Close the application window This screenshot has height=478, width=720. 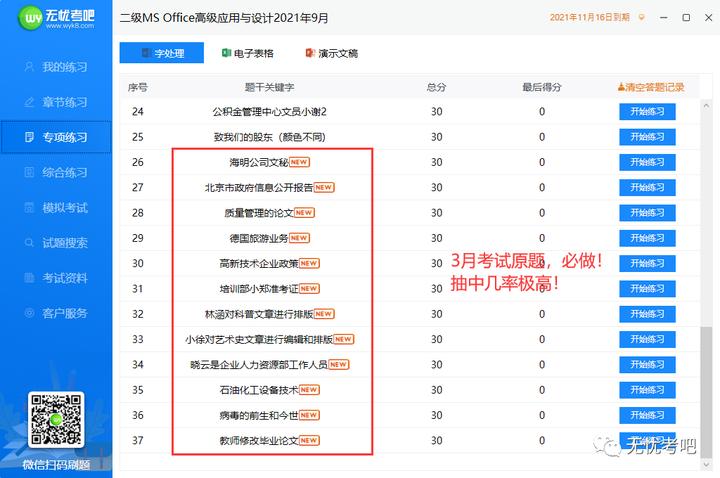click(x=709, y=17)
